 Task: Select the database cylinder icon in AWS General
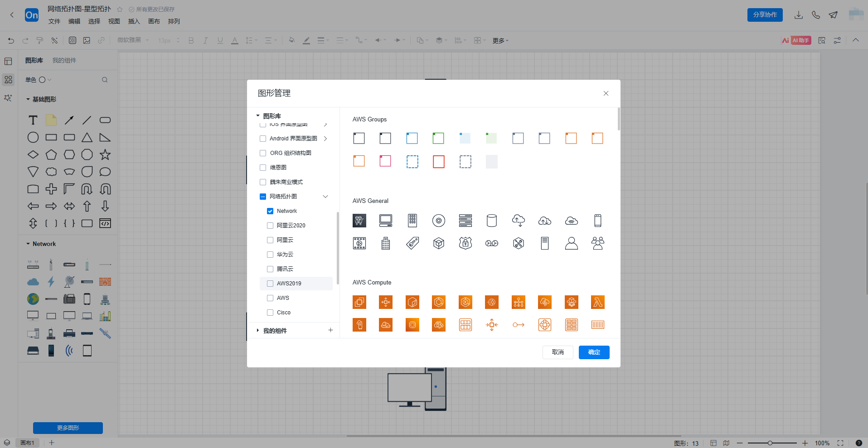[x=491, y=221]
